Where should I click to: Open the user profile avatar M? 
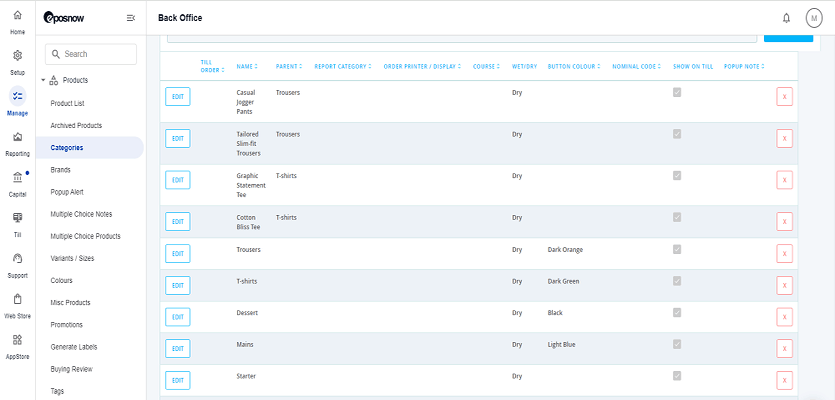pos(814,18)
